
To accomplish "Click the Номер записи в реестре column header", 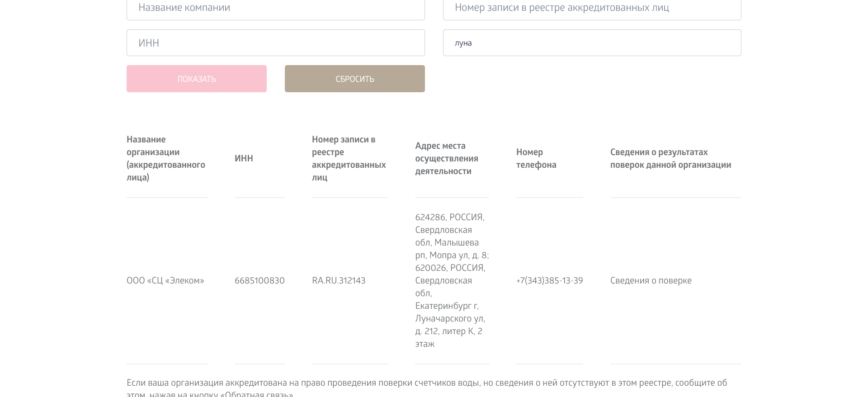I will [x=349, y=158].
